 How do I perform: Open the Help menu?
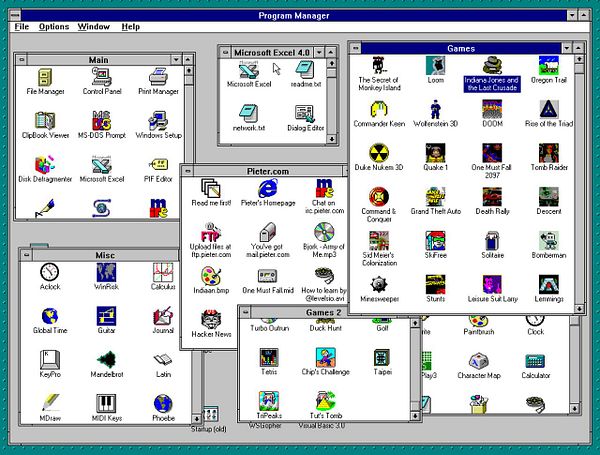(x=130, y=27)
